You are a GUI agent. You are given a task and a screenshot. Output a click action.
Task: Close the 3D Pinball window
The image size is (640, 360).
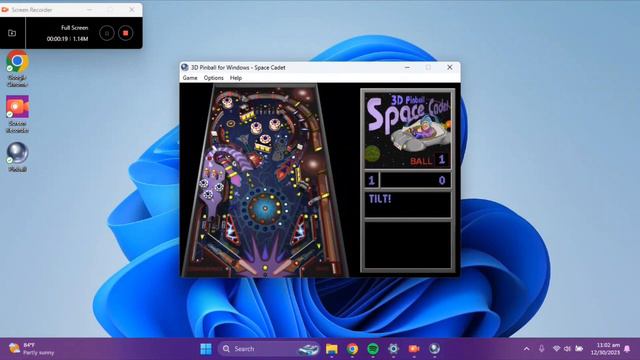[x=449, y=67]
